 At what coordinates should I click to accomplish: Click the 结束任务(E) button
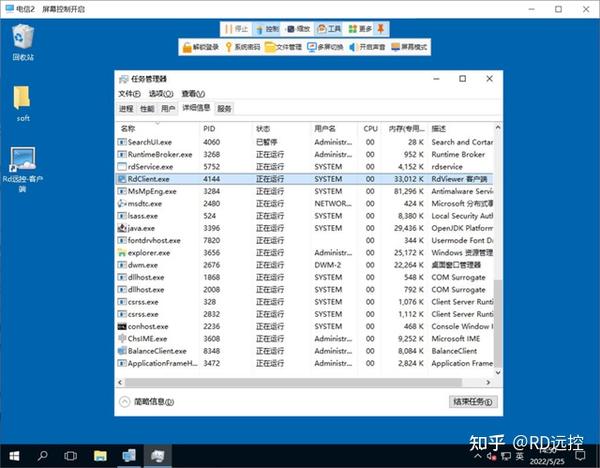click(473, 402)
